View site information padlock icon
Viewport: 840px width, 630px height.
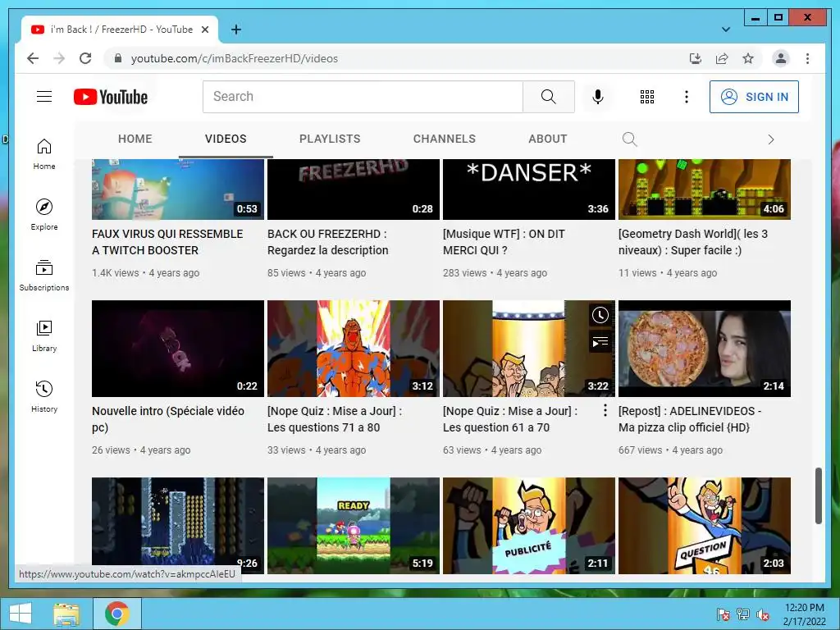pos(118,58)
